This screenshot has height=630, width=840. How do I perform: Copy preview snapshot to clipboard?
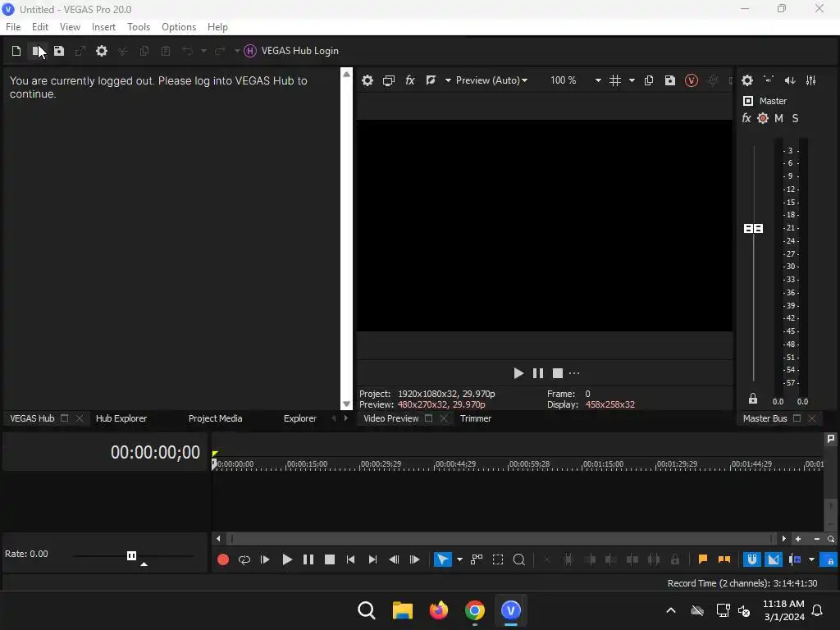[x=649, y=80]
